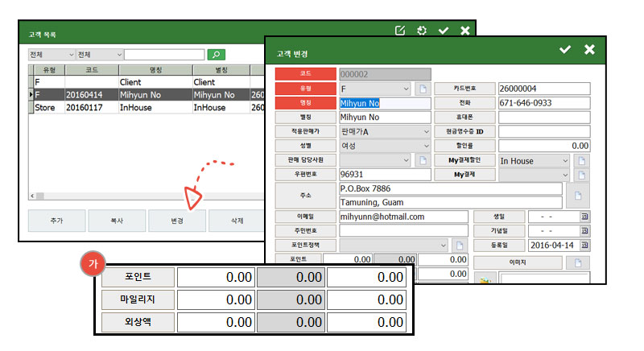Screen dimensions: 644x351
Task: Click the empty 주민번호 field
Action: coord(403,231)
